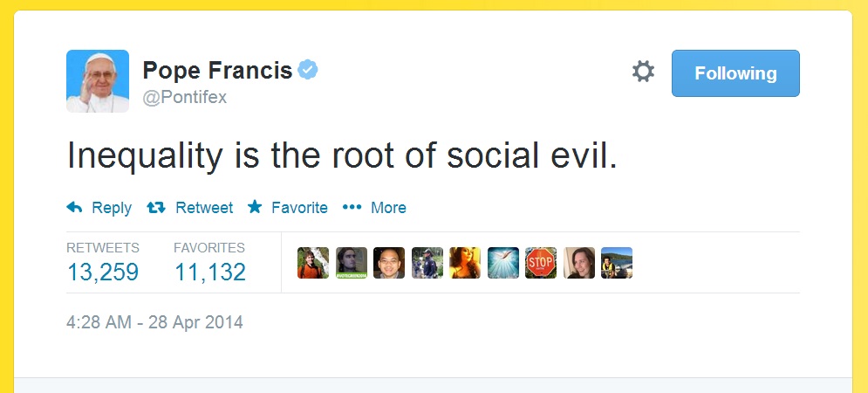868x393 pixels.
Task: Open the @Pontifex handle link
Action: click(x=184, y=98)
